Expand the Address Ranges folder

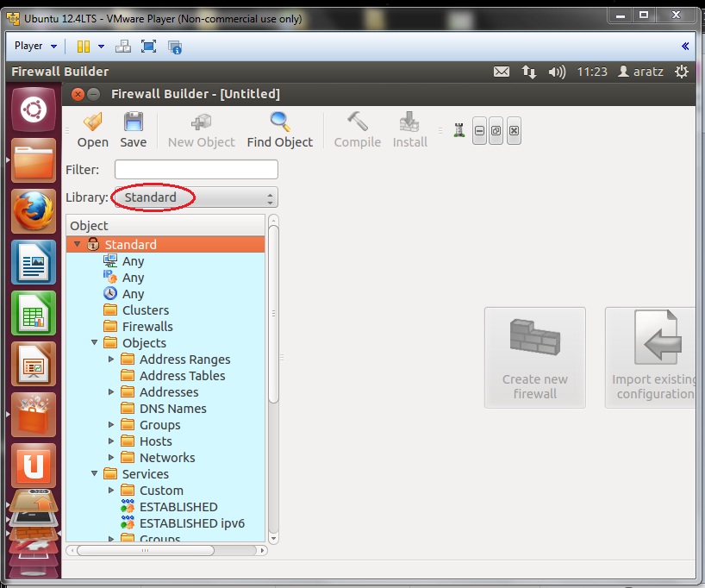[111, 359]
